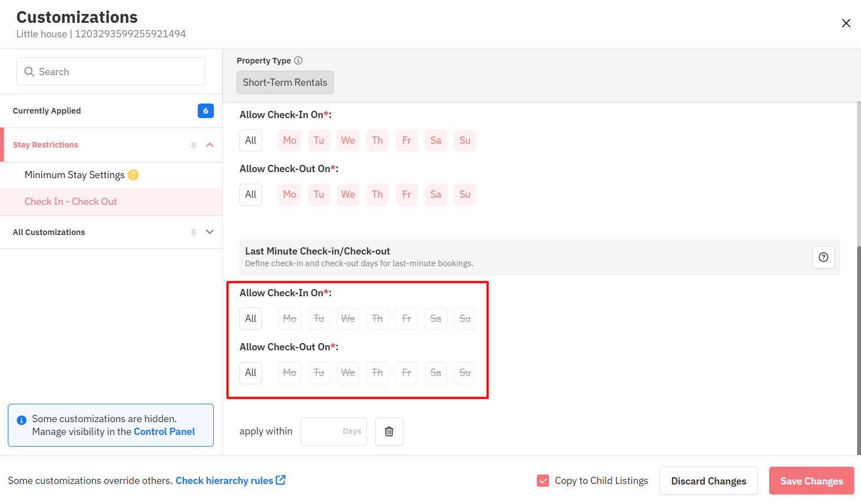The width and height of the screenshot is (861, 504).
Task: Enable Sa for last-minute check-in
Action: pyautogui.click(x=436, y=319)
